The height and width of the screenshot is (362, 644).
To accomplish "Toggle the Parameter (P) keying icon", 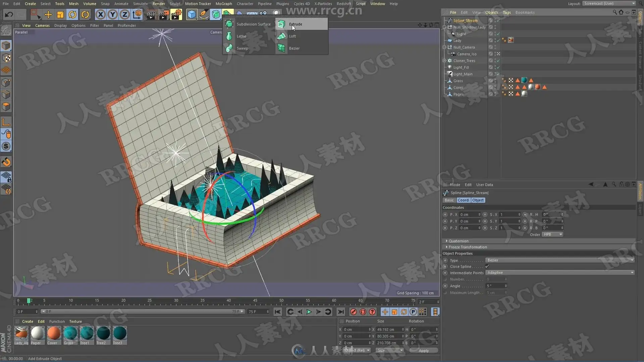I will coord(413,312).
